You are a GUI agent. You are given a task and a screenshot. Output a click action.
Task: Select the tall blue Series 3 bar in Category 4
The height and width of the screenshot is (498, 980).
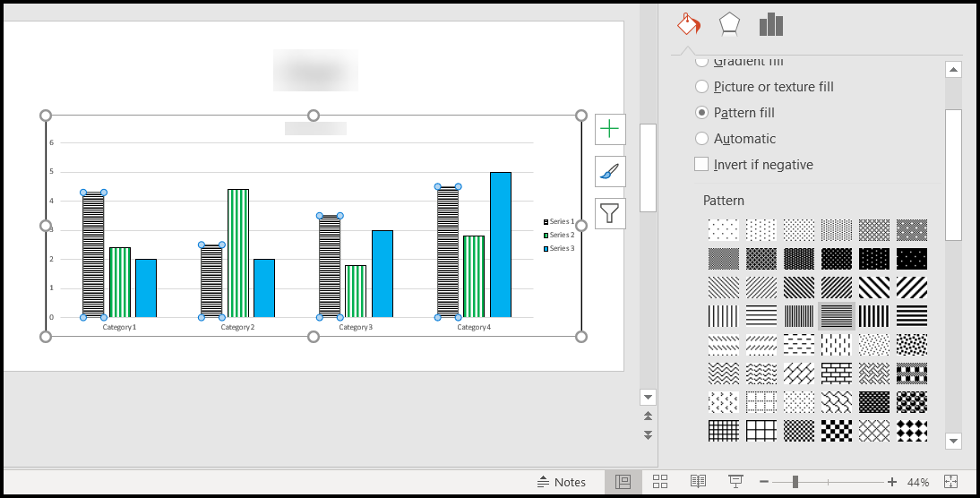point(501,245)
